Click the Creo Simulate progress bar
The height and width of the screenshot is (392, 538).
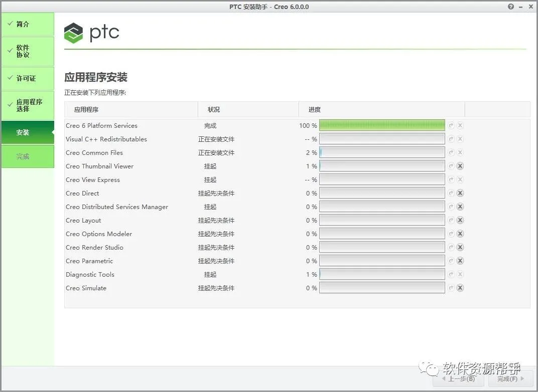382,288
